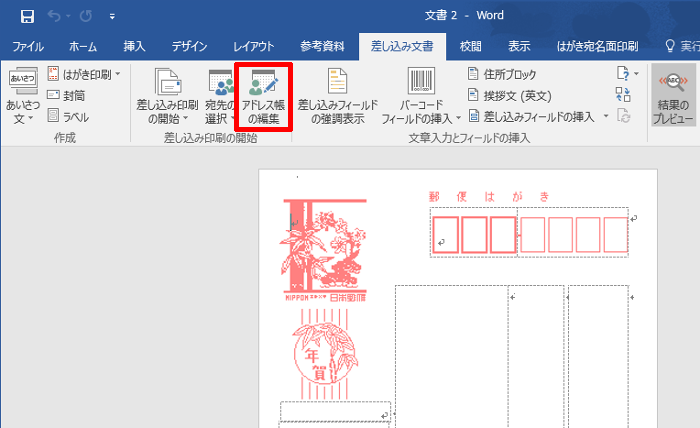Click the Save icon in the title bar

point(27,17)
